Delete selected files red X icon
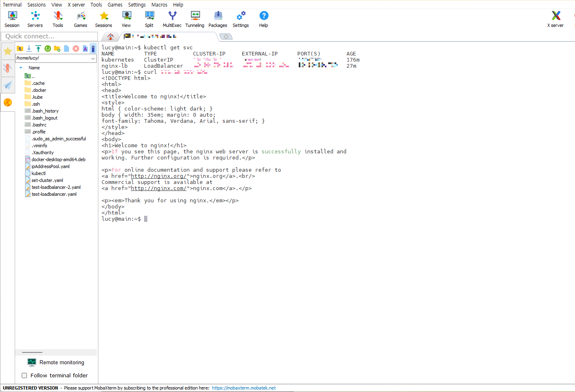Viewport: 575px width, 392px height. click(x=76, y=49)
